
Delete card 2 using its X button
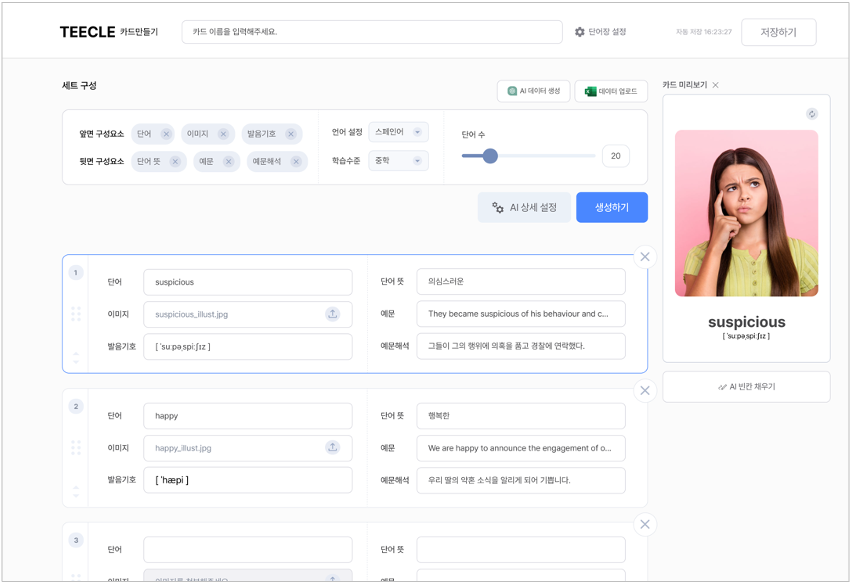point(644,390)
